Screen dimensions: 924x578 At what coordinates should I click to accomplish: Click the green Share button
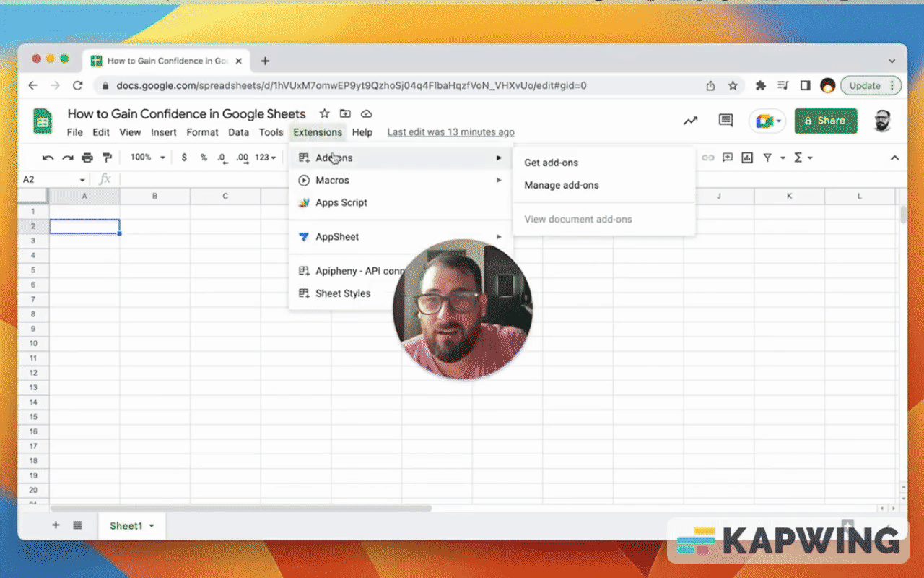825,121
